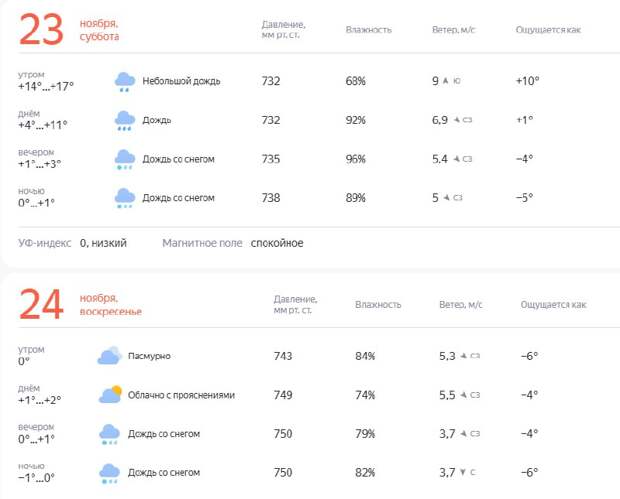620x499 pixels.
Task: Click the light rain icon for the morning of November 23
Action: [125, 82]
